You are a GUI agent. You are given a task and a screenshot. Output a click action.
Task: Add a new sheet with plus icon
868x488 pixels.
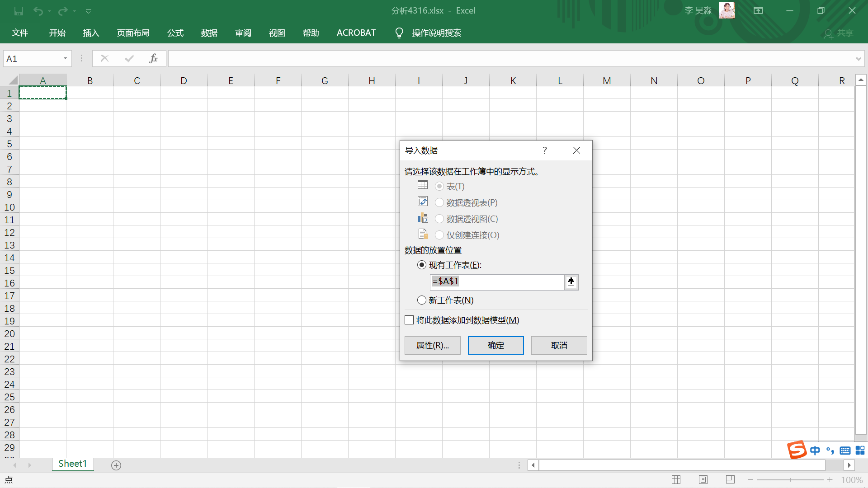pyautogui.click(x=116, y=465)
